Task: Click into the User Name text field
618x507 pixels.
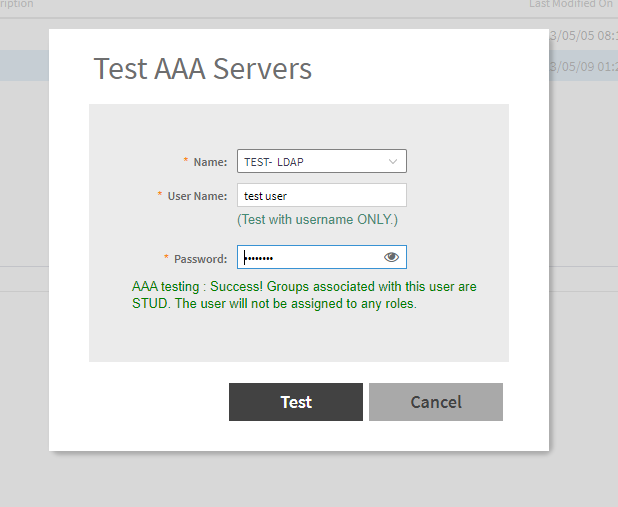Action: (x=320, y=195)
